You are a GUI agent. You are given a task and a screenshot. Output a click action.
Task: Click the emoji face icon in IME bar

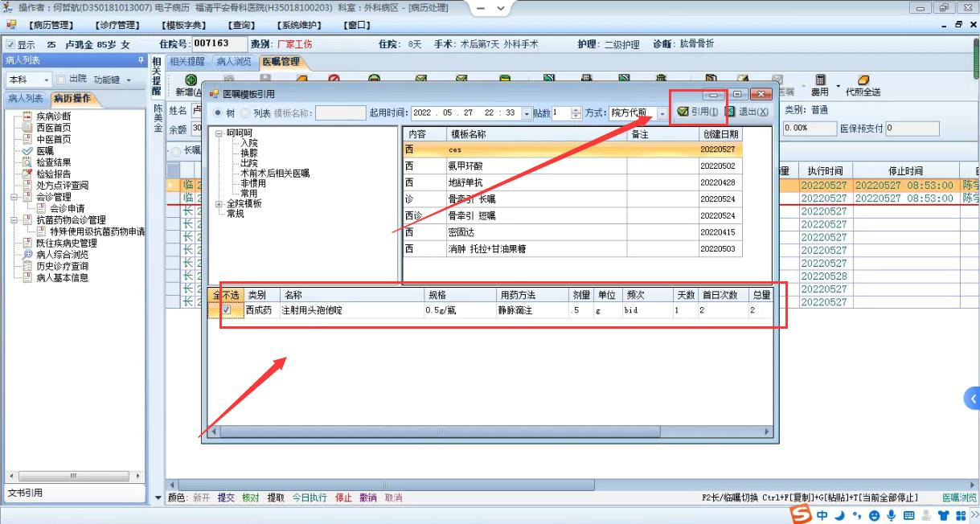coord(875,515)
